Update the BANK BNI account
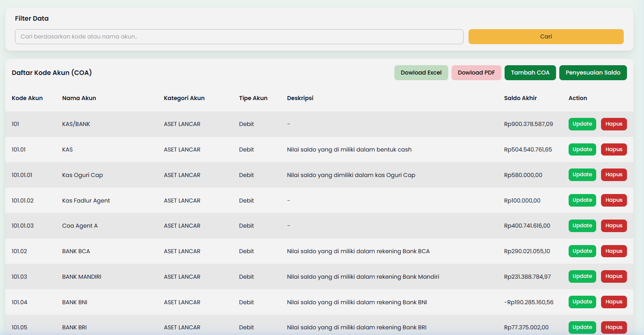 [x=582, y=302]
